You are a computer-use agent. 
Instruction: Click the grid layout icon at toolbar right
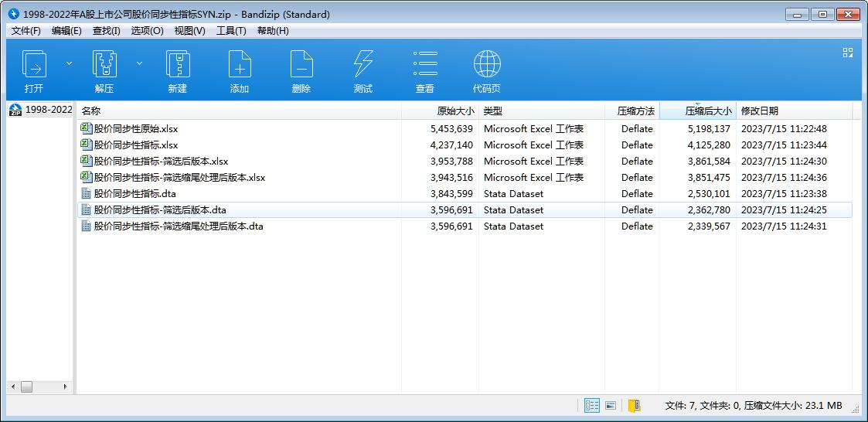click(848, 53)
